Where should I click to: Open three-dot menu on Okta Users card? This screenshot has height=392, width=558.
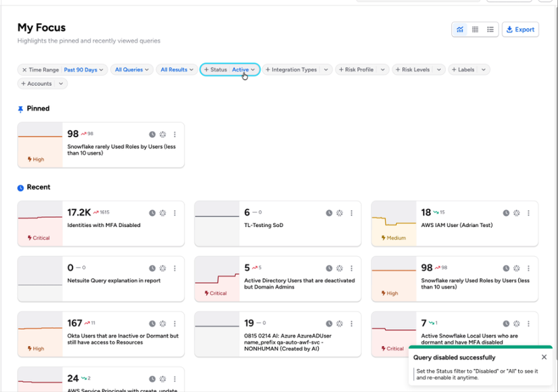coord(175,324)
